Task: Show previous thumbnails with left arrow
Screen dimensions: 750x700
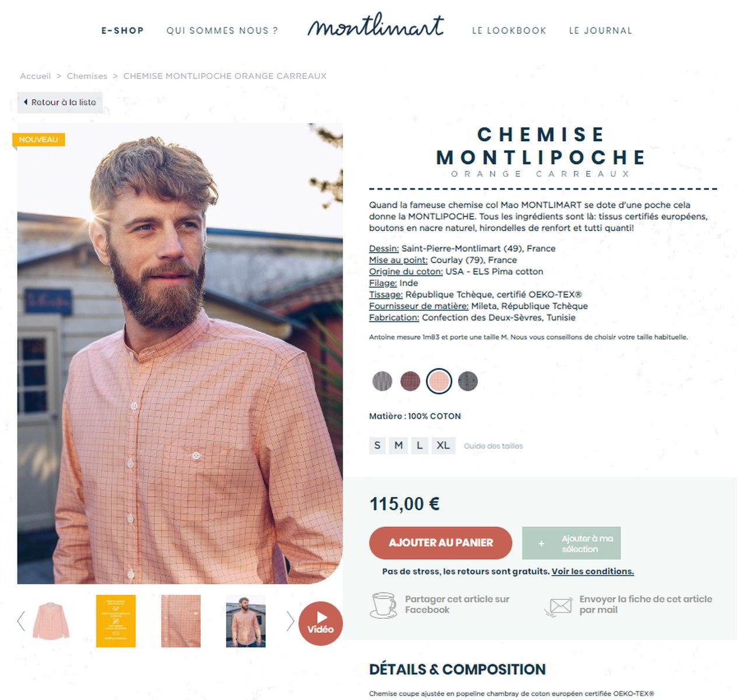Action: pyautogui.click(x=22, y=621)
